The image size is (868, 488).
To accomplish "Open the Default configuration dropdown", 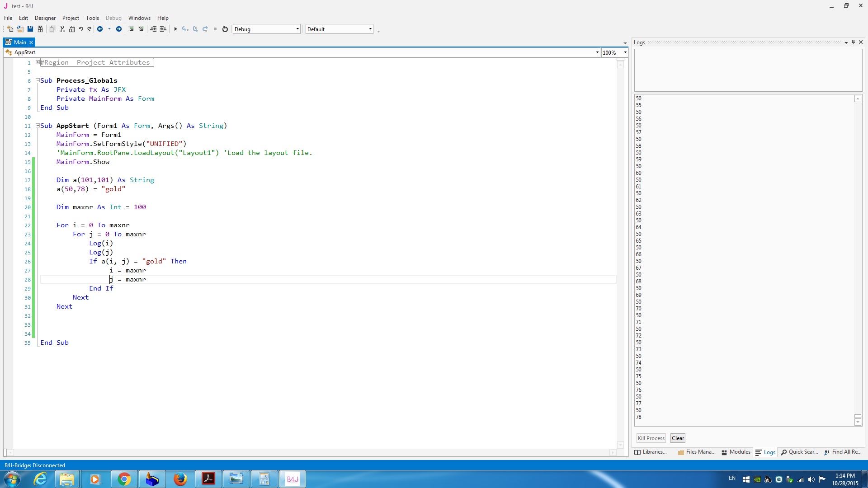I will pos(370,29).
